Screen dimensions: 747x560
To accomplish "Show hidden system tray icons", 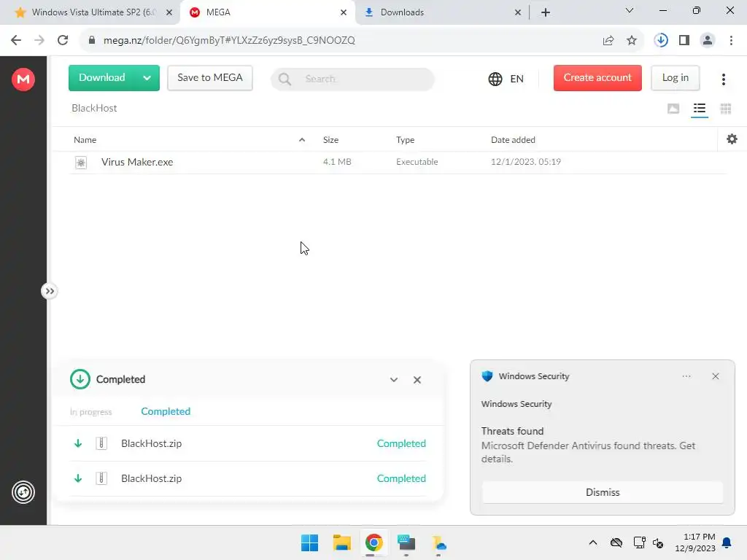I will (592, 542).
